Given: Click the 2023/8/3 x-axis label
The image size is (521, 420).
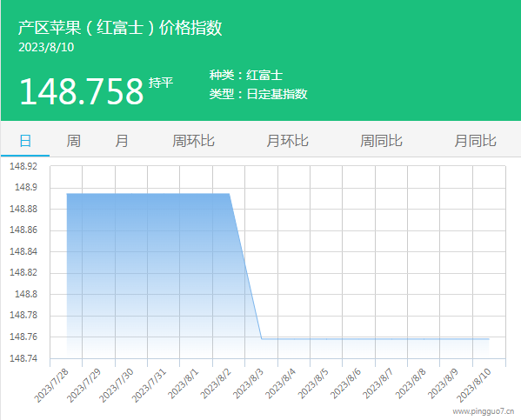Looking at the screenshot, I should pyautogui.click(x=248, y=383).
